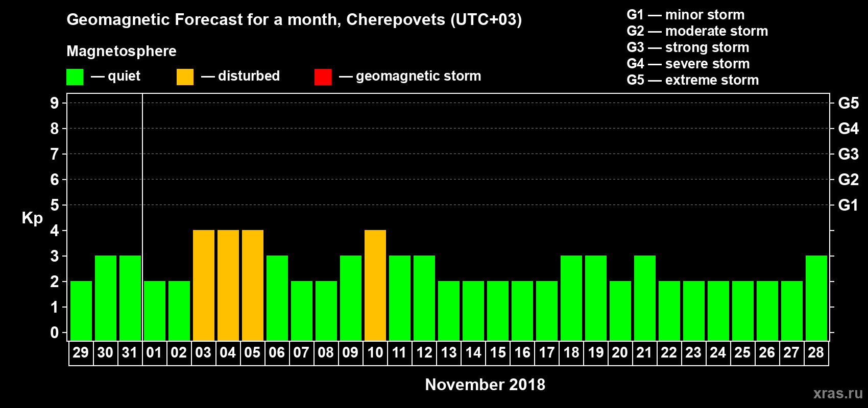Click date label 07 on the axis
The width and height of the screenshot is (868, 408).
coord(301,352)
